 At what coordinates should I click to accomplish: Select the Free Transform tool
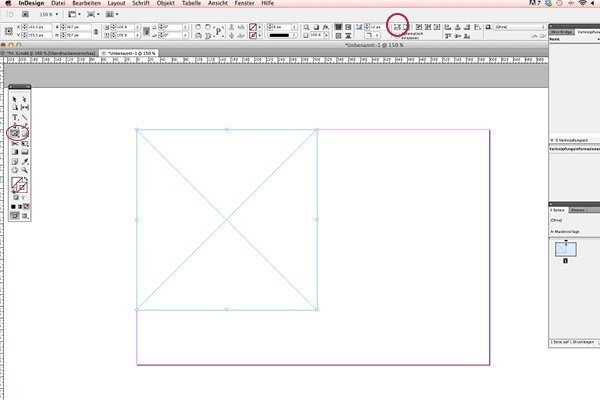(x=24, y=144)
